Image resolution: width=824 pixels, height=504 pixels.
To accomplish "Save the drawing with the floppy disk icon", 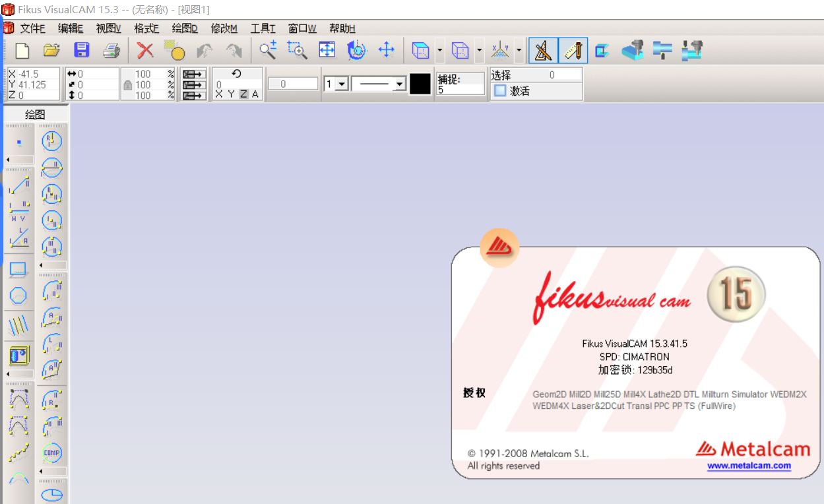I will [81, 51].
